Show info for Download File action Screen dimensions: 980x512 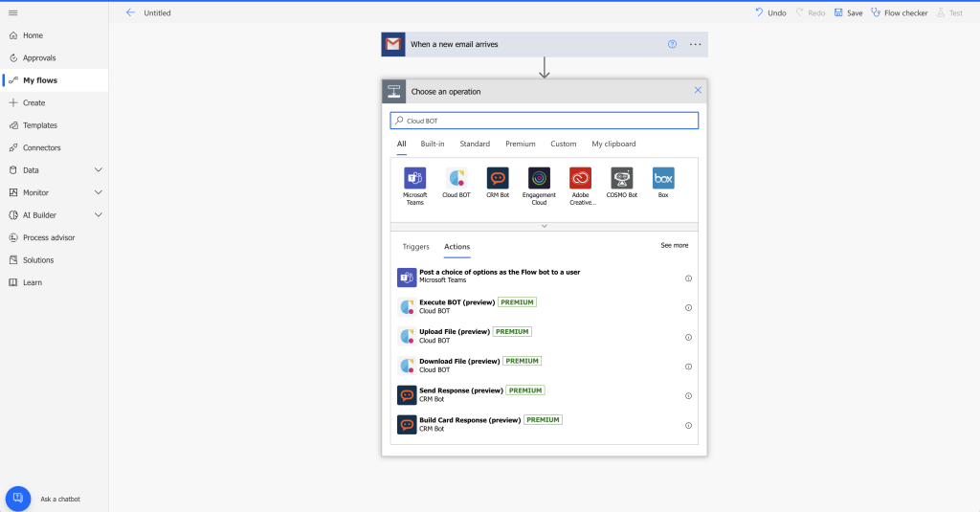pos(688,367)
